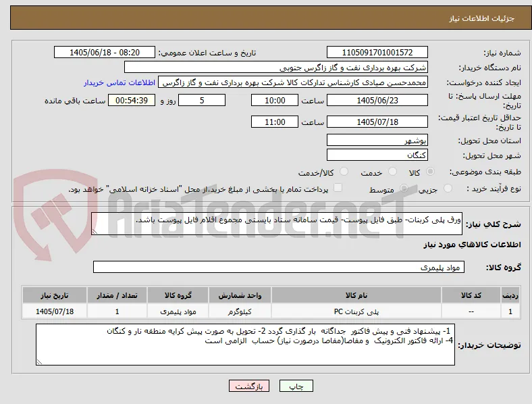Choose متوسط purchase process type
This screenshot has width=532, height=404.
pyautogui.click(x=404, y=188)
